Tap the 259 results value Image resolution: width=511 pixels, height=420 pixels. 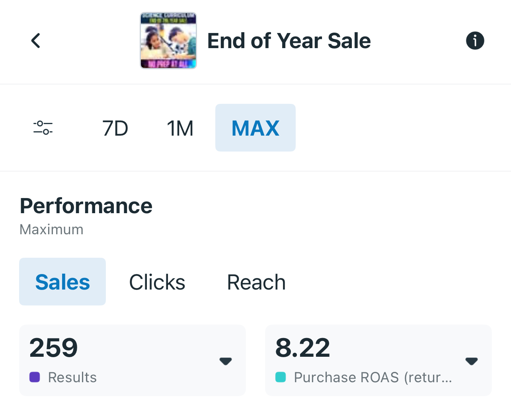click(x=54, y=348)
